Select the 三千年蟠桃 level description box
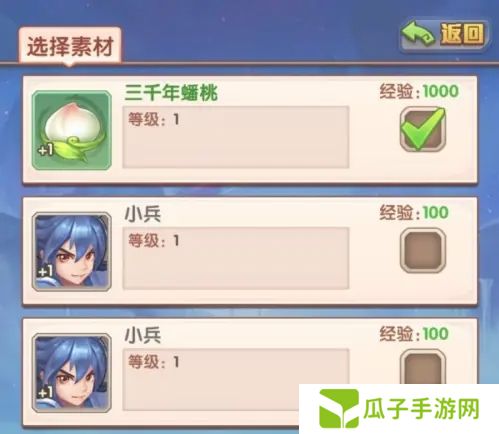This screenshot has width=499, height=434. 236,137
